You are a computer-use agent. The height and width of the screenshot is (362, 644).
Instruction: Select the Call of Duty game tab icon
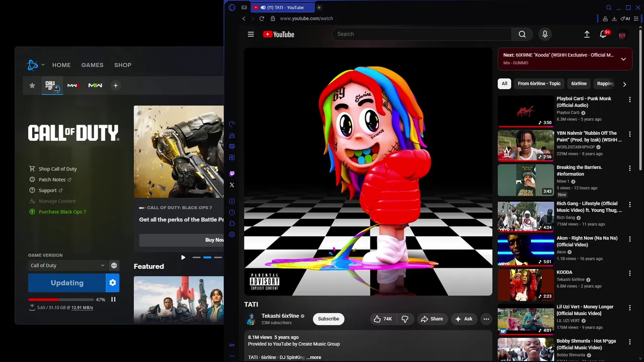tap(52, 85)
